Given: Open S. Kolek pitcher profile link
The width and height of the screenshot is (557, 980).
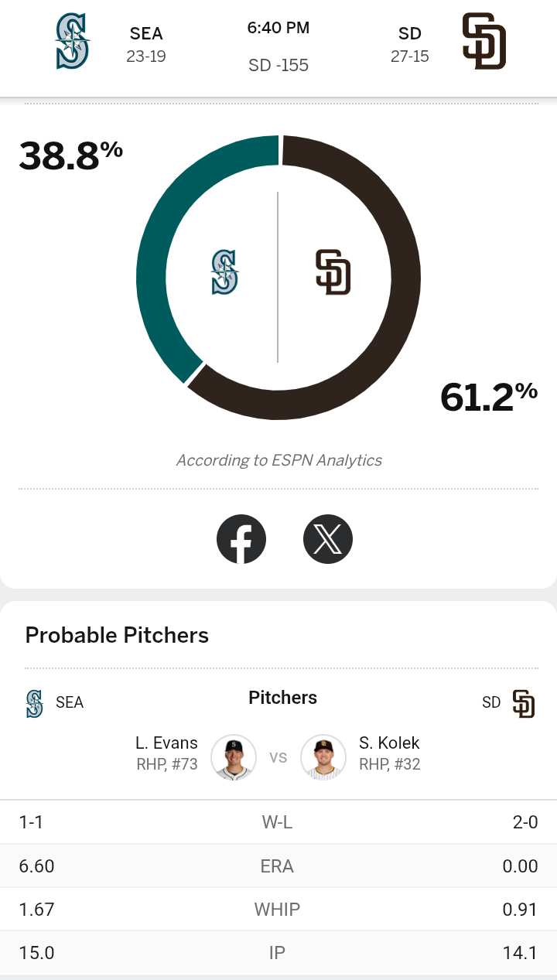Looking at the screenshot, I should [x=389, y=743].
